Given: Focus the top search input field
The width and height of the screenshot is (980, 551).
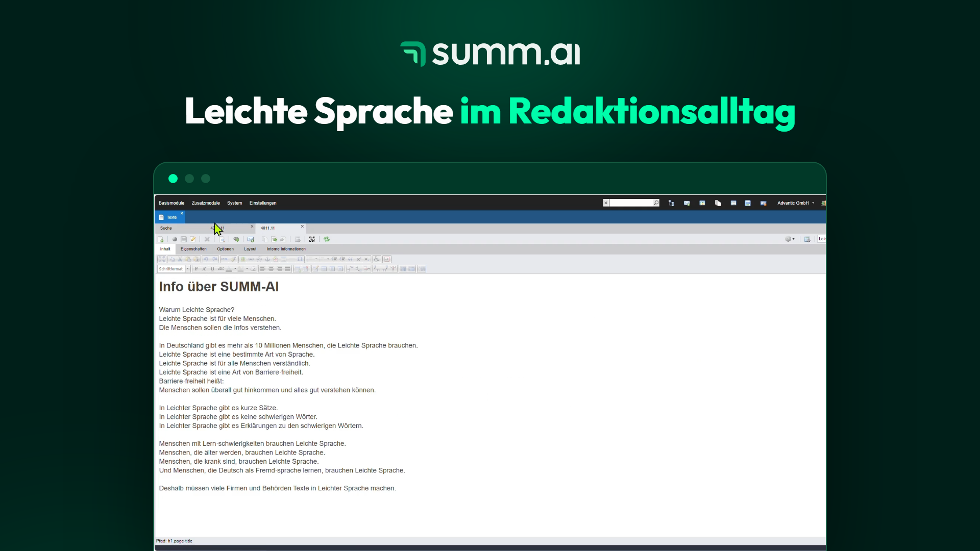Looking at the screenshot, I should [631, 203].
